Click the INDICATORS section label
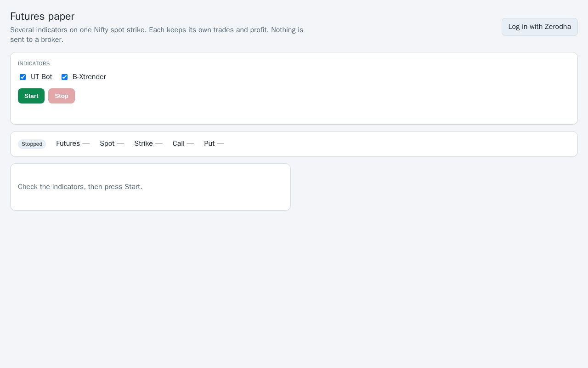Viewport: 588px width, 368px height. click(x=34, y=63)
